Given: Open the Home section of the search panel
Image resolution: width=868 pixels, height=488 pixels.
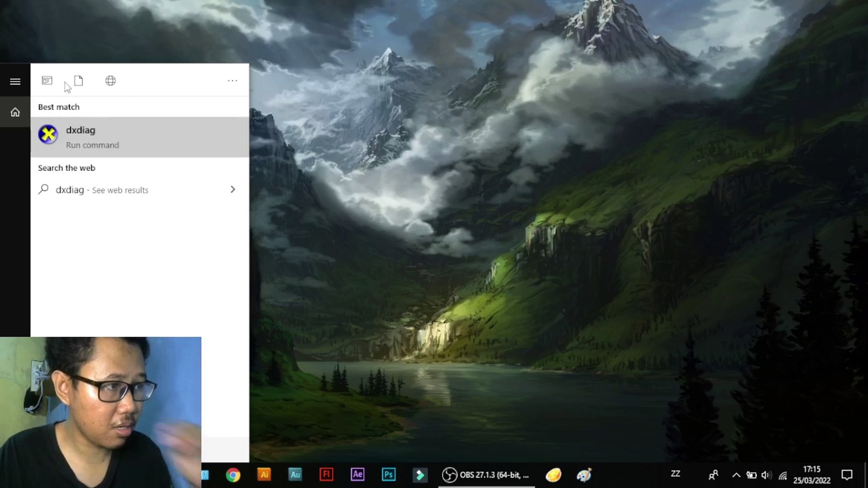Looking at the screenshot, I should tap(15, 112).
